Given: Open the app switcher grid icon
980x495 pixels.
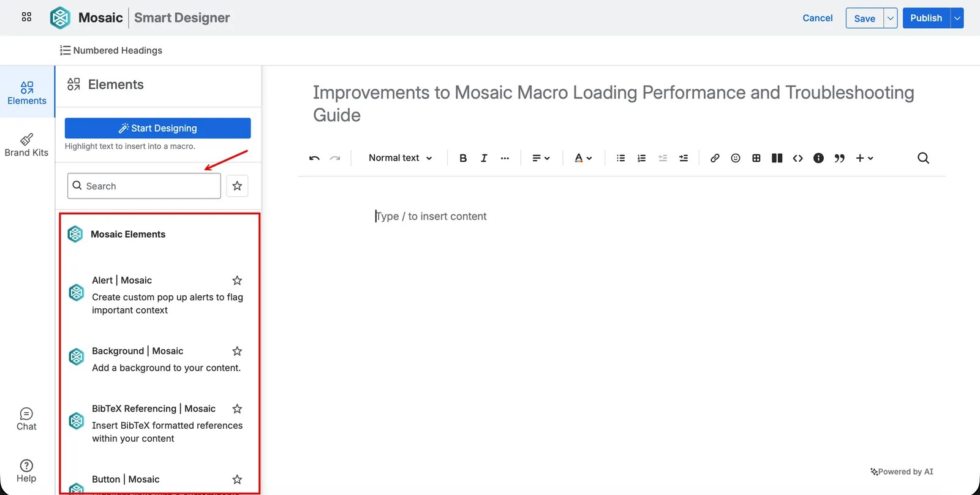Looking at the screenshot, I should click(x=26, y=17).
